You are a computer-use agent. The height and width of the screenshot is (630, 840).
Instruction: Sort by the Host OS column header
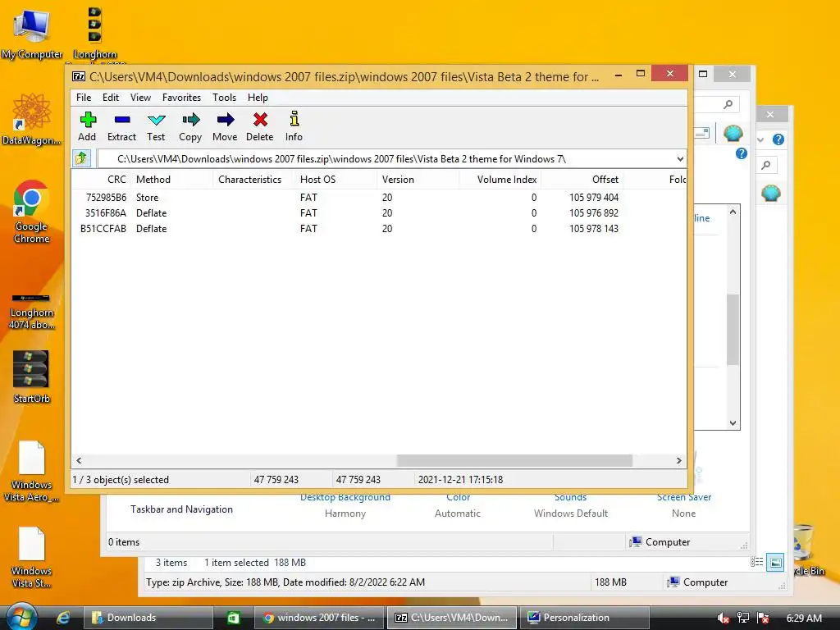[x=336, y=180]
